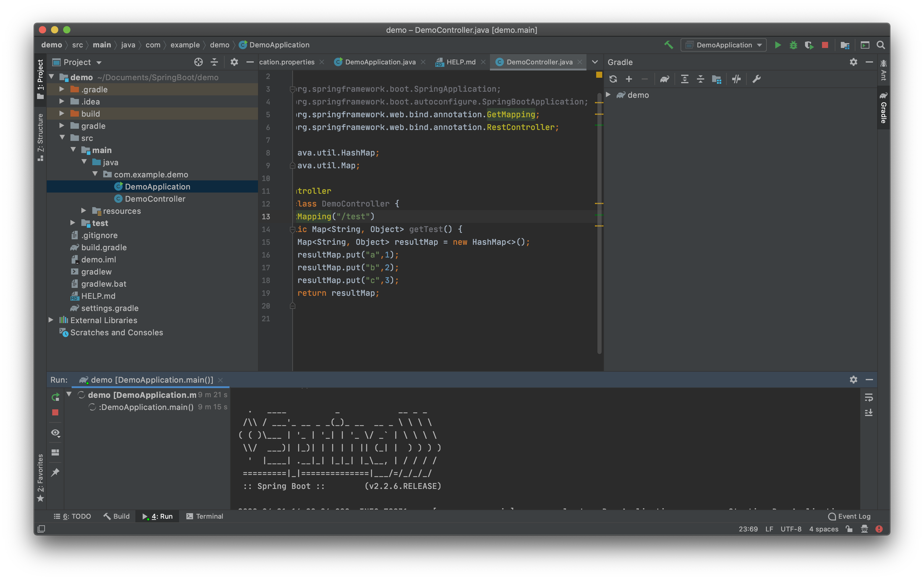The height and width of the screenshot is (580, 924).
Task: Switch to DemoApplication.java tab
Action: click(x=379, y=62)
